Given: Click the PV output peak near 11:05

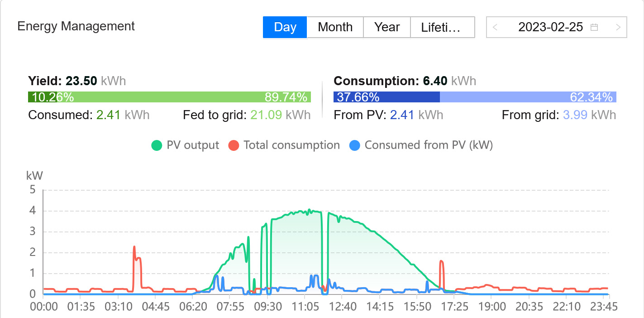Looking at the screenshot, I should click(x=310, y=210).
